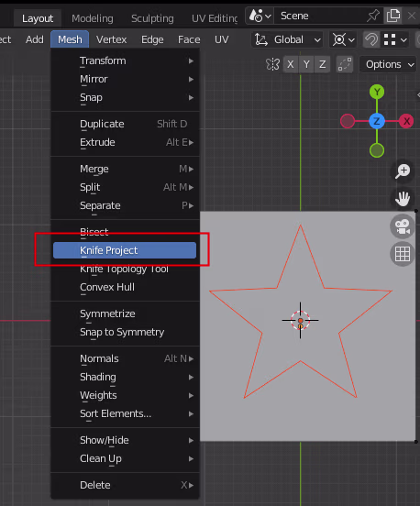Viewport: 420px width, 506px height.
Task: Open the Face menu
Action: coord(189,39)
